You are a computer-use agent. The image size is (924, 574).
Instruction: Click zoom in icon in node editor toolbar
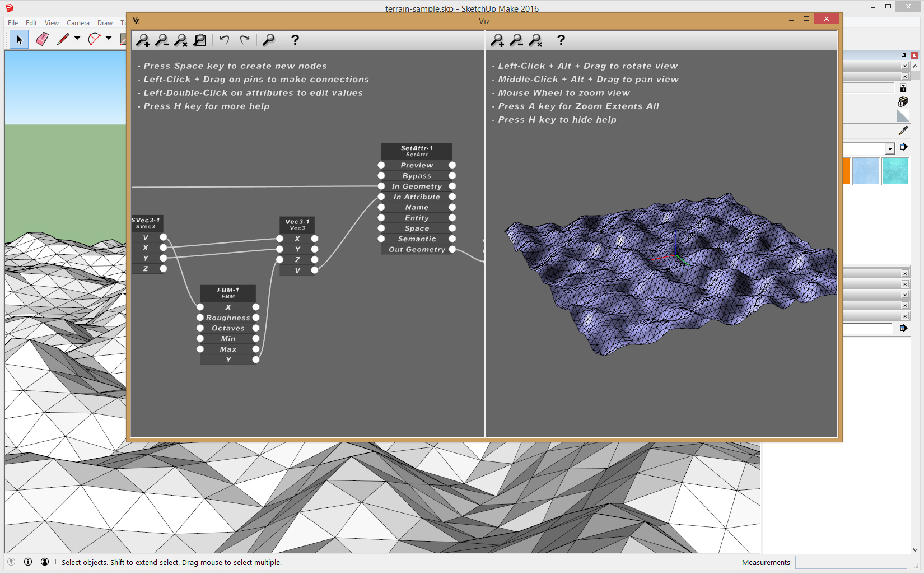tap(143, 40)
